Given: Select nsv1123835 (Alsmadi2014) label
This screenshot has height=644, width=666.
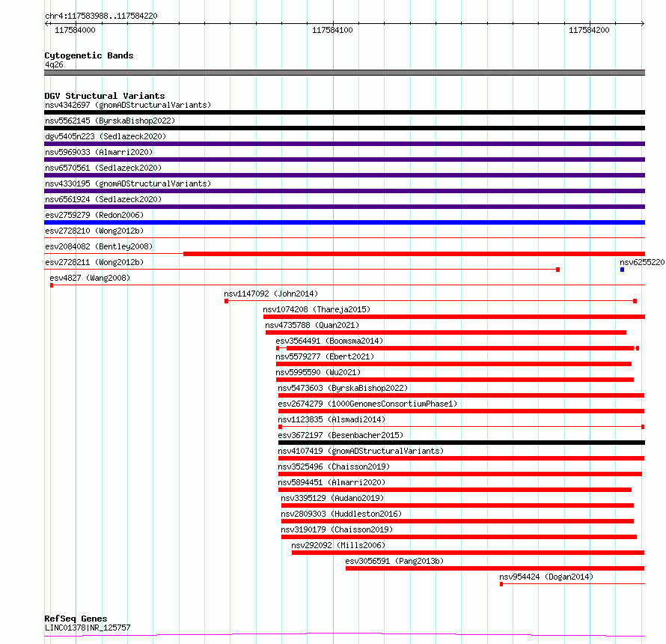Looking at the screenshot, I should (x=332, y=419).
